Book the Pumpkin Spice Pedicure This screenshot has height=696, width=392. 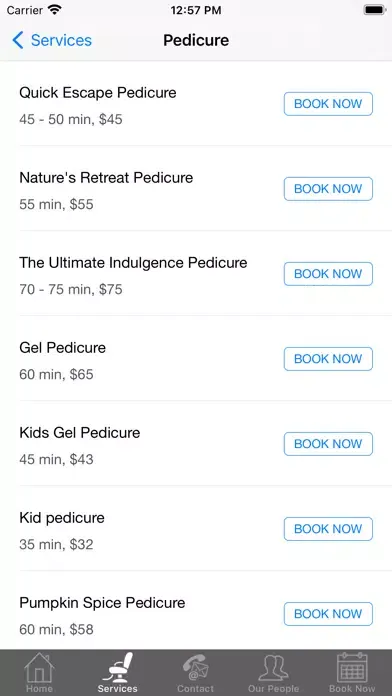point(328,614)
